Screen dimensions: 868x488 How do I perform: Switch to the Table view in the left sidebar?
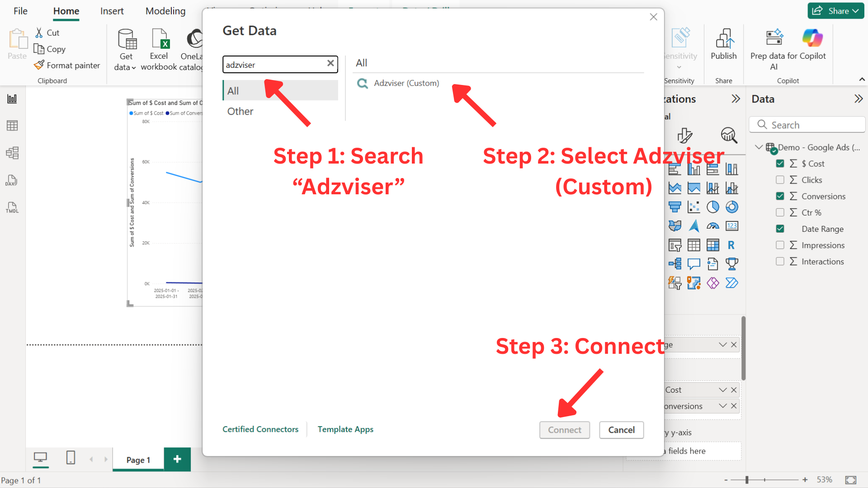[x=12, y=126]
